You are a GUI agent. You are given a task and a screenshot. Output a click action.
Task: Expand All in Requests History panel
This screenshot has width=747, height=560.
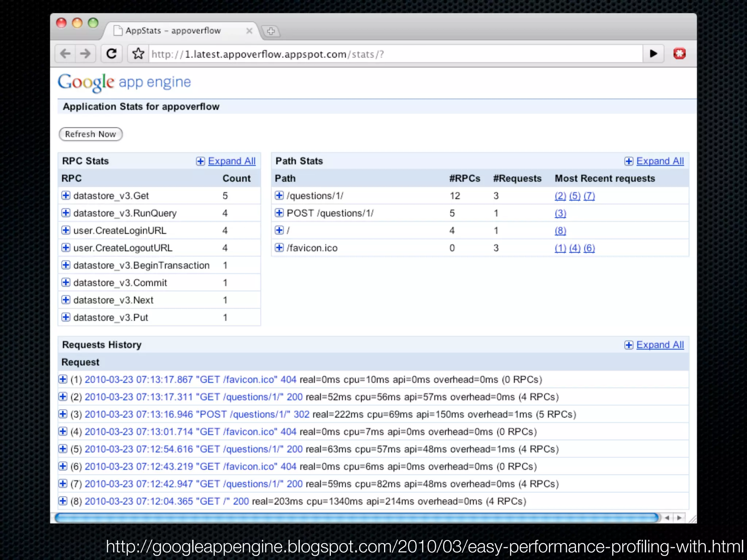pyautogui.click(x=660, y=345)
